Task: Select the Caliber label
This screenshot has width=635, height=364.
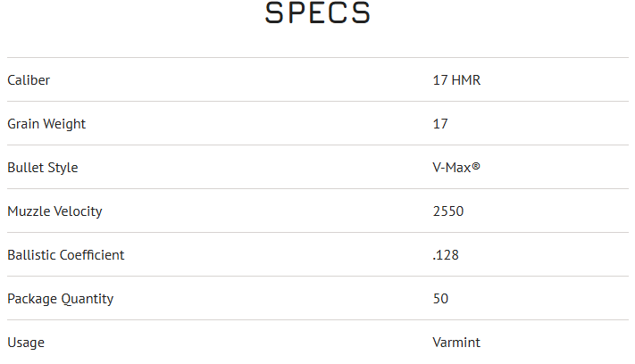Action: pyautogui.click(x=29, y=80)
